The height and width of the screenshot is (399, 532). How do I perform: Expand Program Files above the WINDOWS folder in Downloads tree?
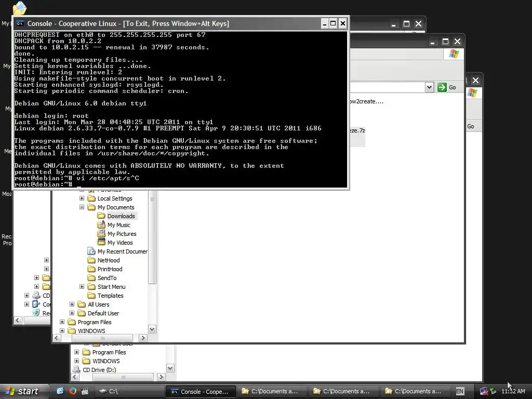tap(62, 322)
